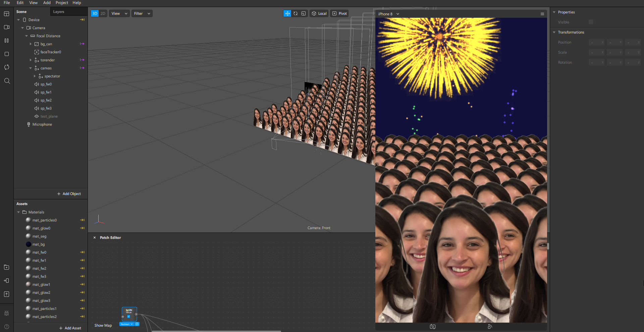Open the Project menu
The width and height of the screenshot is (644, 332).
coord(62,3)
